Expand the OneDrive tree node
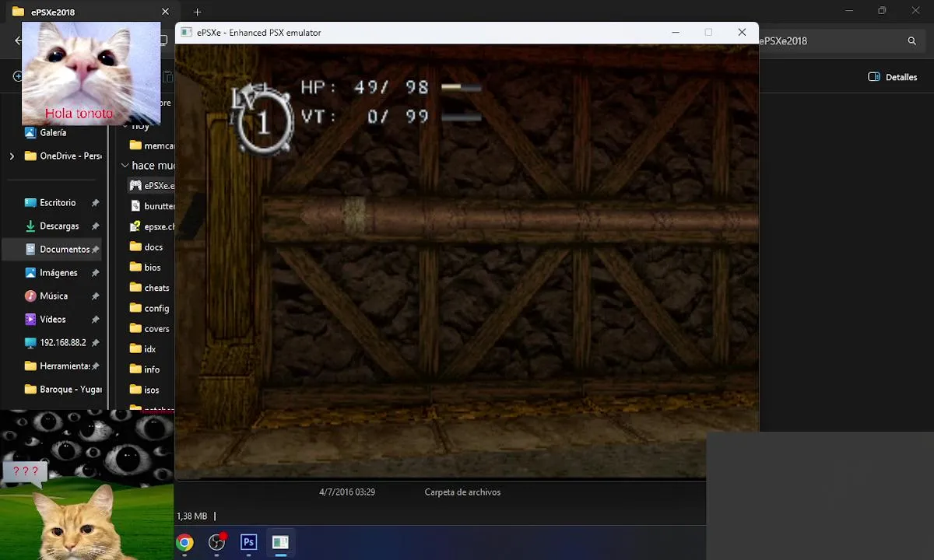 (12, 156)
